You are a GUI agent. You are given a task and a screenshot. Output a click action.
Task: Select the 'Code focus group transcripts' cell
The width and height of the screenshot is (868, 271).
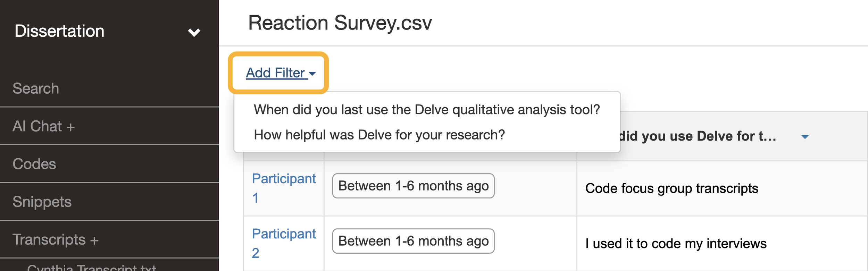(x=671, y=188)
